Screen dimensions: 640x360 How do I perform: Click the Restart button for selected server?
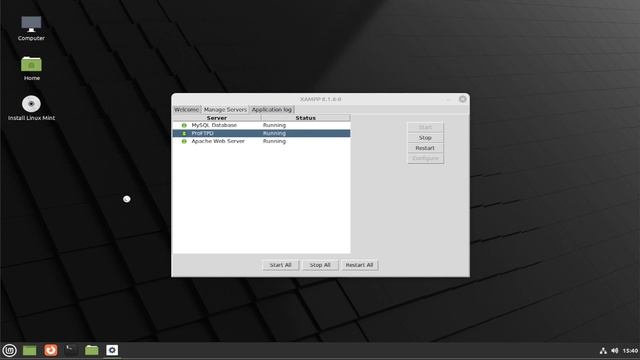coord(425,148)
